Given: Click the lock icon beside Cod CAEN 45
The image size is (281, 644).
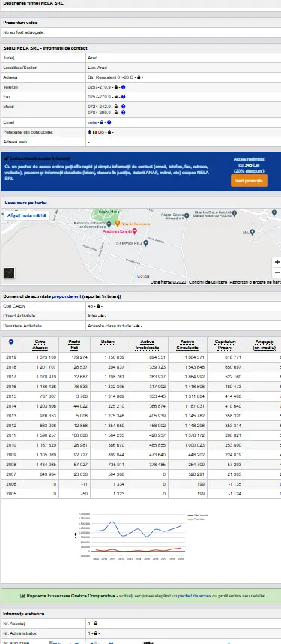Looking at the screenshot, I should (98, 306).
